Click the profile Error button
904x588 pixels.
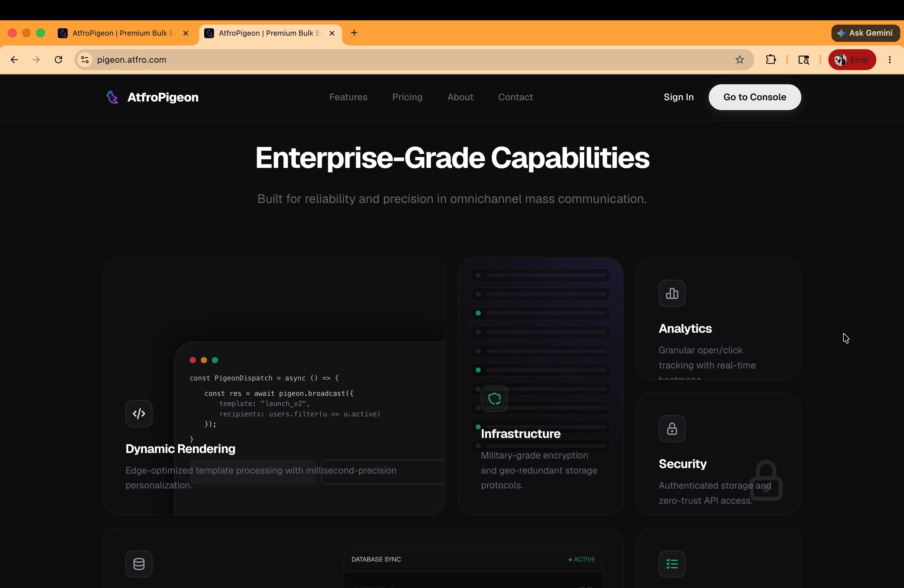coord(852,60)
